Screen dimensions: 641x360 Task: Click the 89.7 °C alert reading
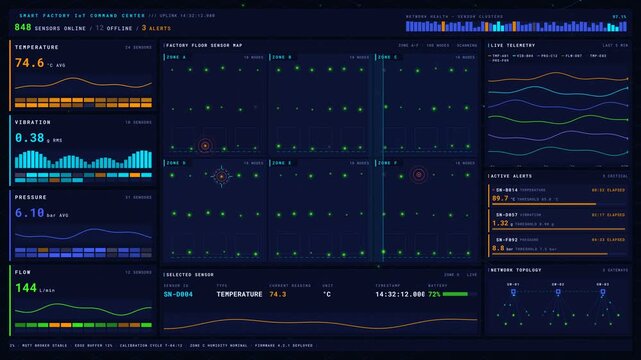504,199
